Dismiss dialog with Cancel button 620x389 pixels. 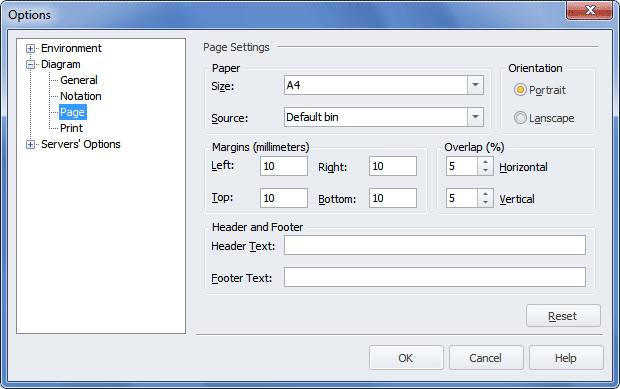pos(486,358)
